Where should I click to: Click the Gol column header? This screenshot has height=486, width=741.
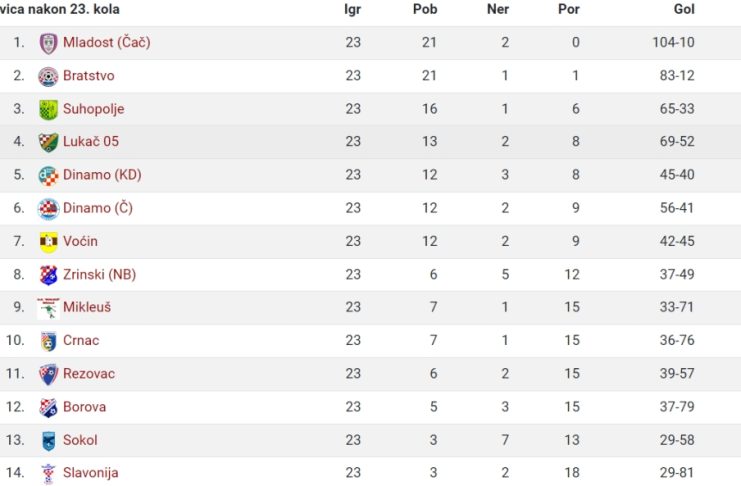pos(684,9)
